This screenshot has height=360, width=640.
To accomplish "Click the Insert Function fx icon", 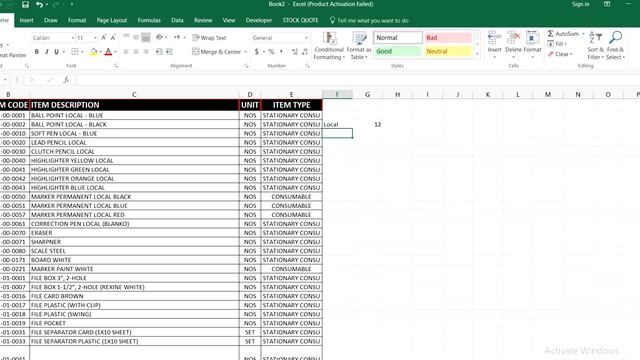I will [66, 80].
